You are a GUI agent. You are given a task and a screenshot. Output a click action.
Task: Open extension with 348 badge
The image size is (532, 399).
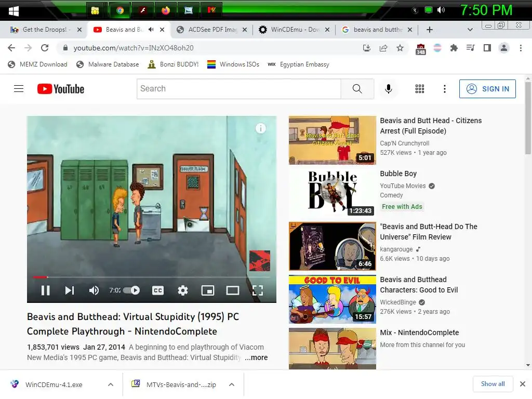click(420, 49)
